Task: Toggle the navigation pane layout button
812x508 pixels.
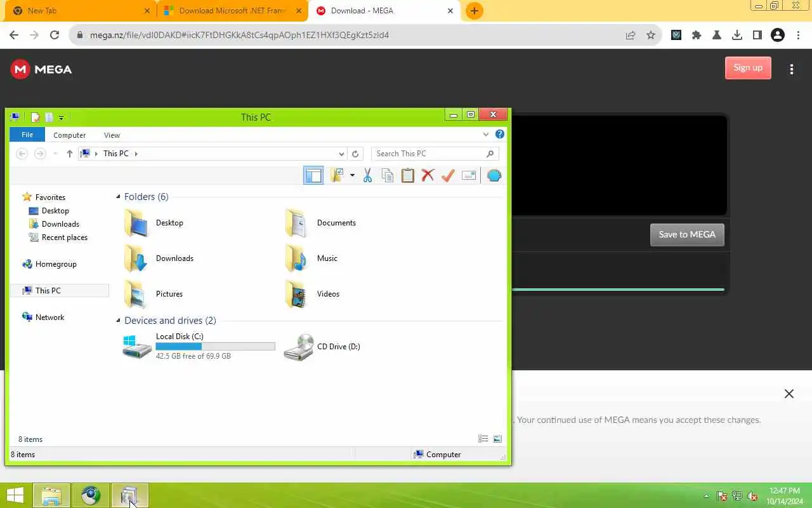Action: coord(313,175)
